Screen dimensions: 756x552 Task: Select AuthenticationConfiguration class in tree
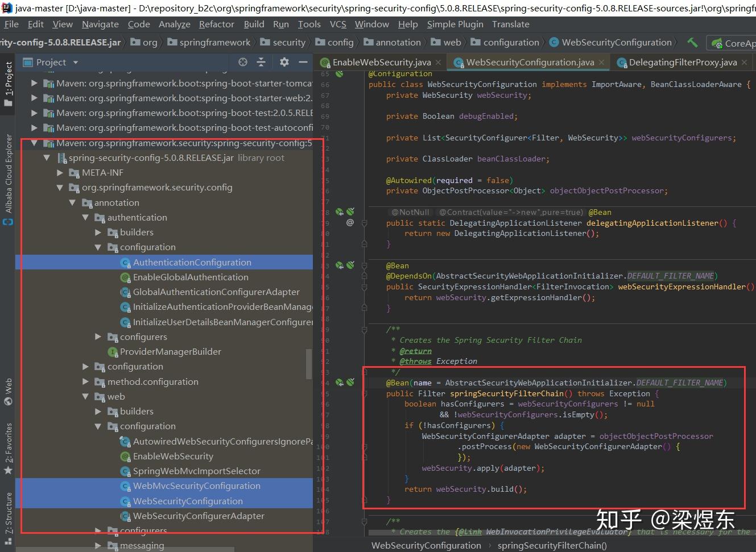[x=192, y=262]
